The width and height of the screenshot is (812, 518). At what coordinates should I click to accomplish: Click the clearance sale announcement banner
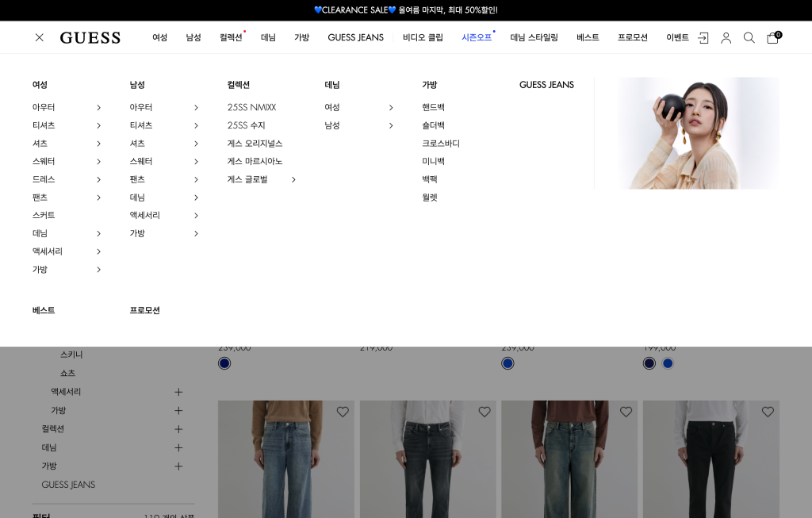click(x=406, y=10)
